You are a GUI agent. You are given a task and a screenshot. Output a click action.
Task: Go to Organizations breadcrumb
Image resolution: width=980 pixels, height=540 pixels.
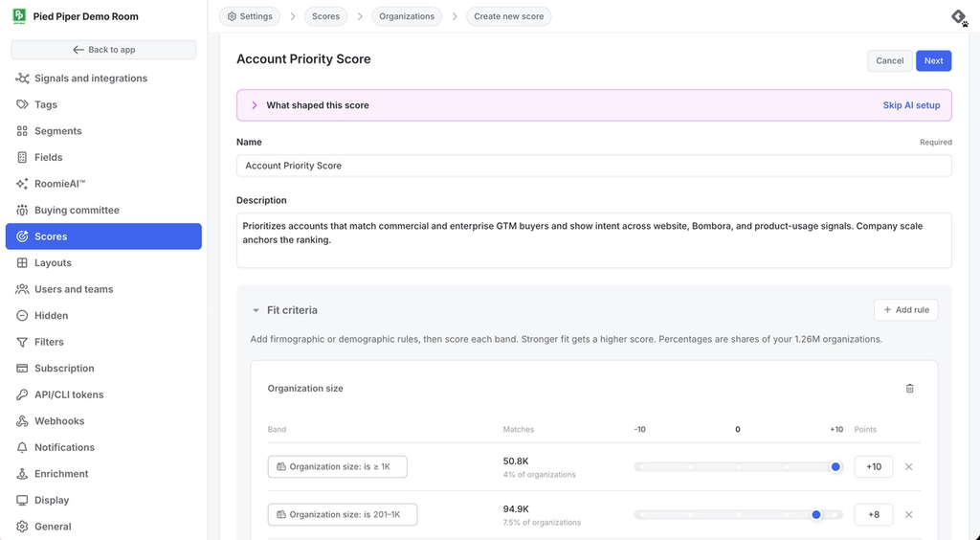point(407,16)
